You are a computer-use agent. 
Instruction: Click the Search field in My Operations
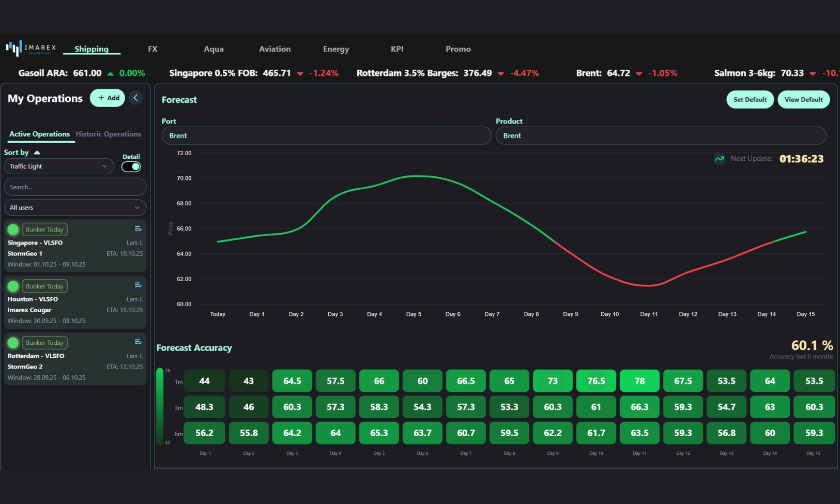coord(74,187)
